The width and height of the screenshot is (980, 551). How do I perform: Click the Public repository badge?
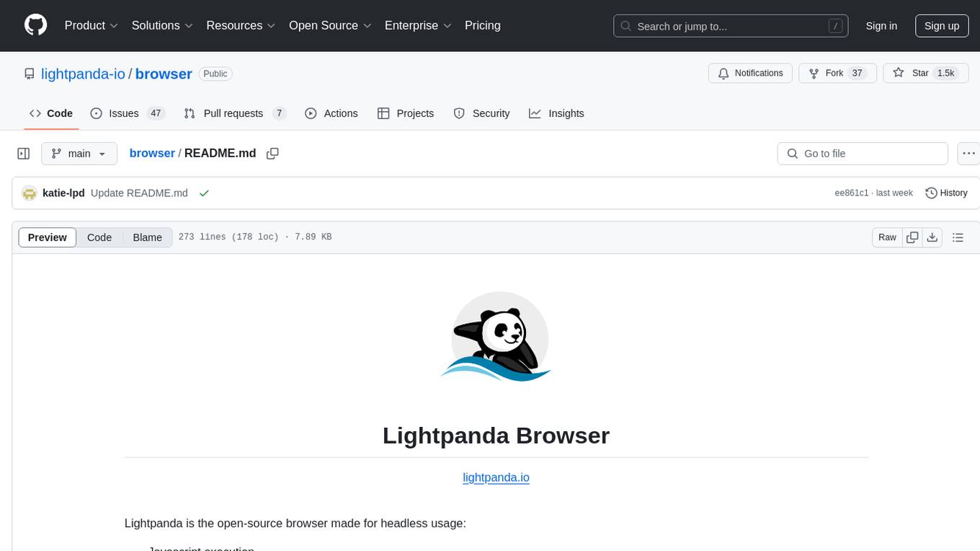(215, 74)
